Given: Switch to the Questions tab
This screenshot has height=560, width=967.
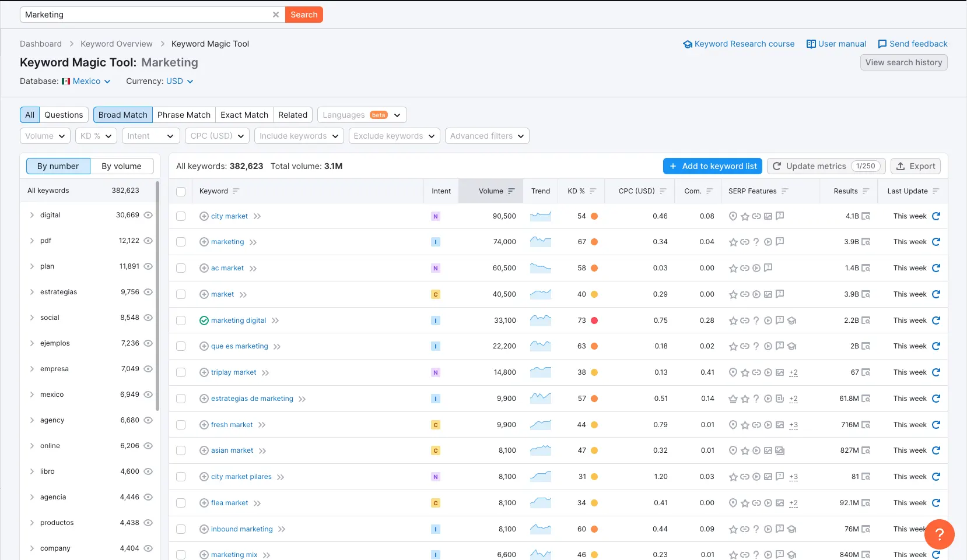Looking at the screenshot, I should tap(64, 115).
